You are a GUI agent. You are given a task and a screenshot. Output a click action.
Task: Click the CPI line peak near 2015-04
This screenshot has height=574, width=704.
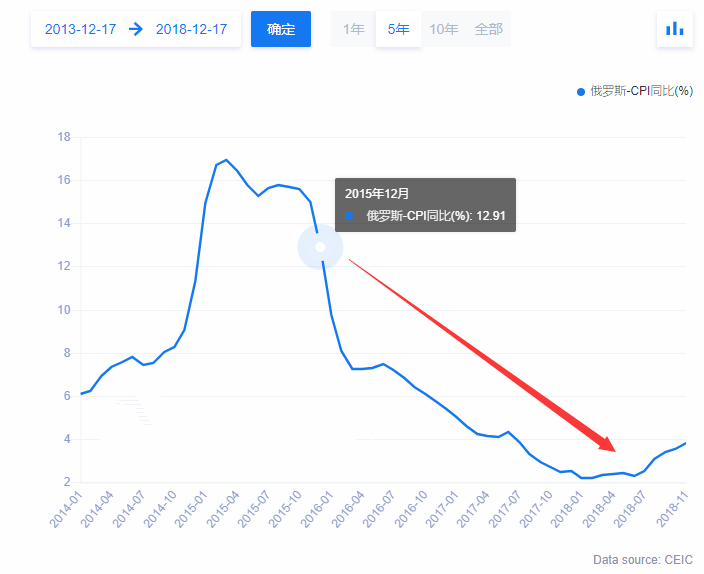226,160
